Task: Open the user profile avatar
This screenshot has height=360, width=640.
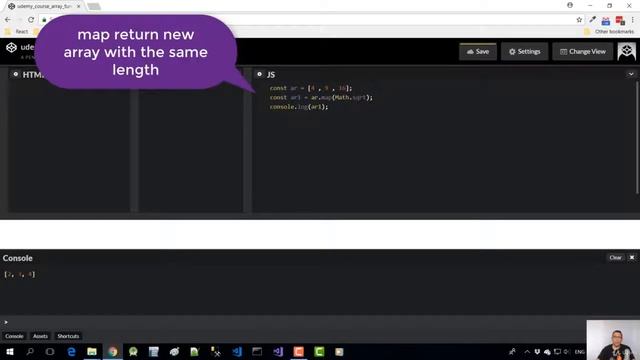Action: click(x=627, y=51)
